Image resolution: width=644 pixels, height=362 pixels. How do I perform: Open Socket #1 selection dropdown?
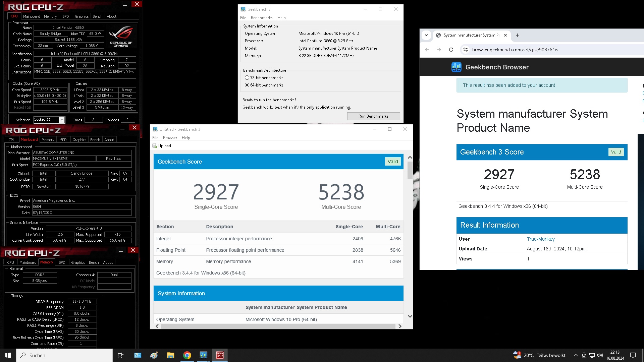[62, 120]
